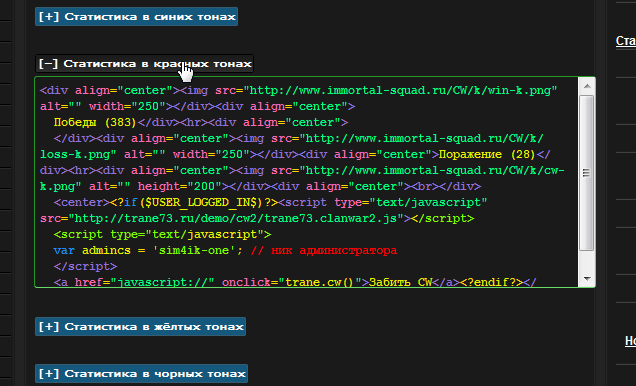
Task: Expand the 'Статистика в синих тонах' spoiler
Action: [x=136, y=17]
